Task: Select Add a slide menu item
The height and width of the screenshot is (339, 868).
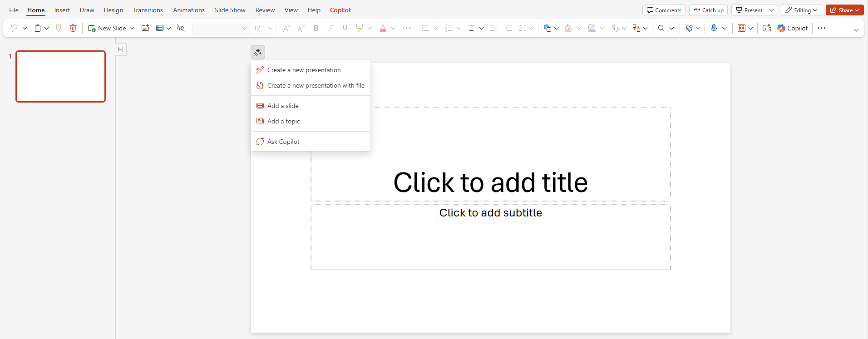Action: click(311, 106)
